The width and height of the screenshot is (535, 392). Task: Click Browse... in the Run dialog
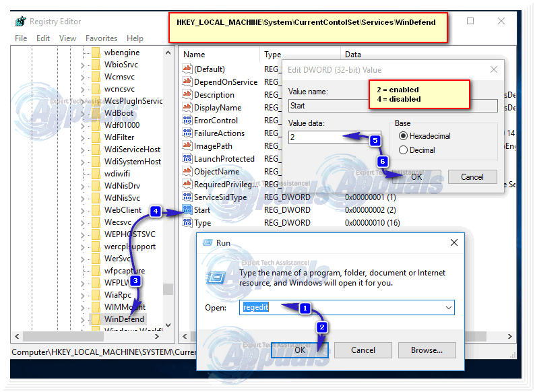pos(427,350)
